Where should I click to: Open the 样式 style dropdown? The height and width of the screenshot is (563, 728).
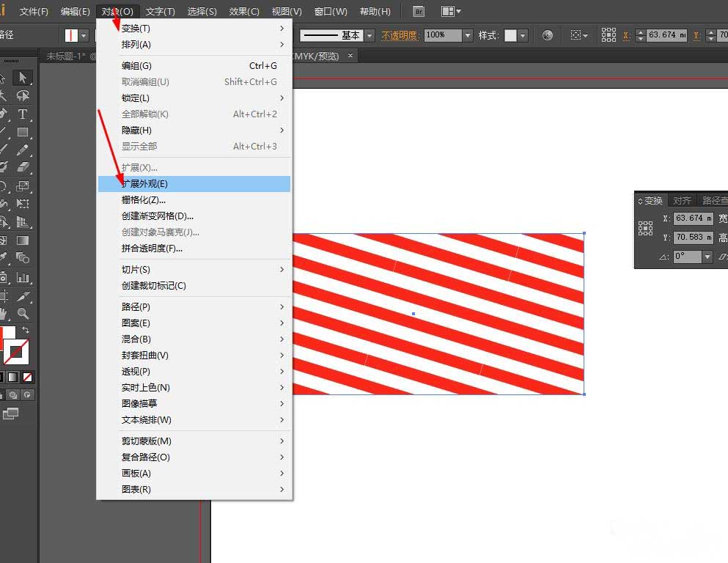click(522, 34)
